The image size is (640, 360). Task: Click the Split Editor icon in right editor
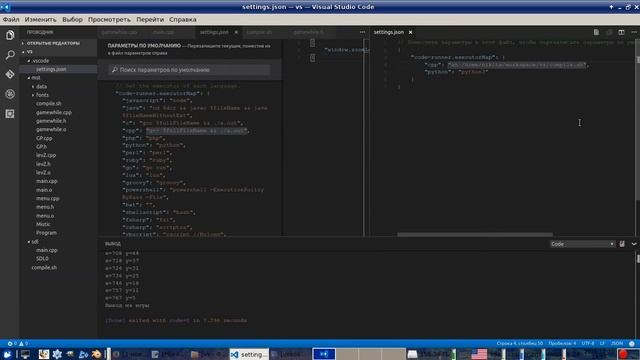[621, 32]
